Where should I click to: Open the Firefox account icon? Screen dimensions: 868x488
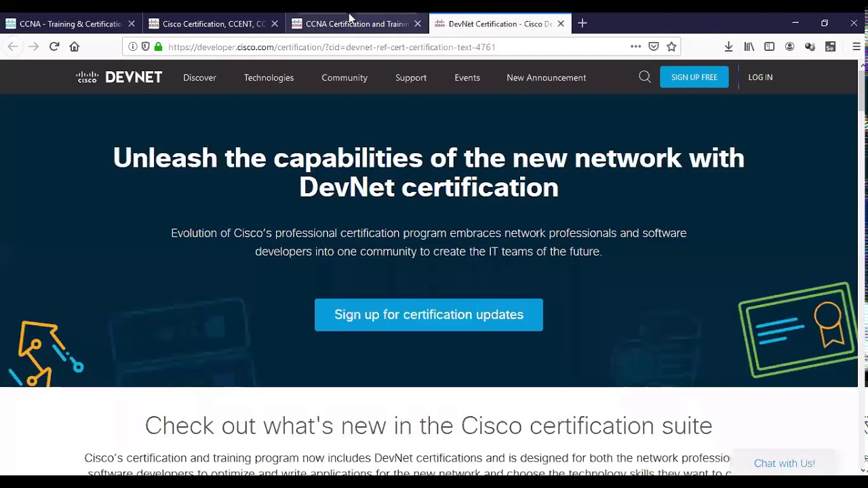click(x=789, y=47)
